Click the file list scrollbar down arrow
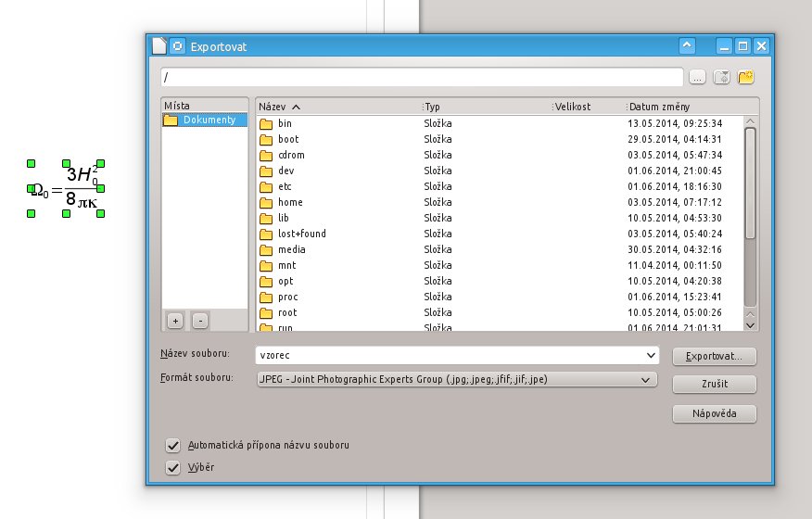Image resolution: width=812 pixels, height=519 pixels. pyautogui.click(x=750, y=325)
